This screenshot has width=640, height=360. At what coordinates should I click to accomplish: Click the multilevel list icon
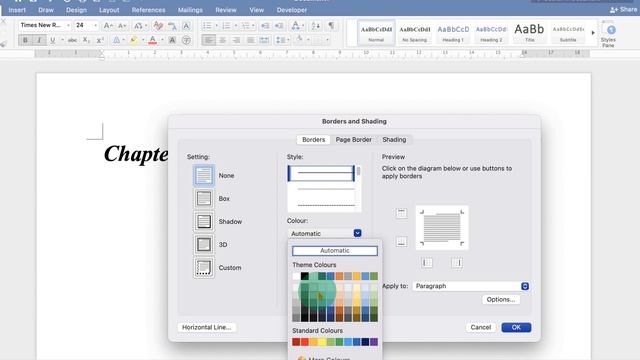(x=245, y=26)
